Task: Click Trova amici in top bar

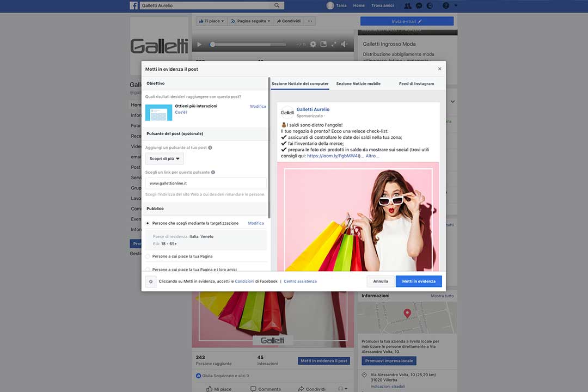Action: tap(383, 5)
